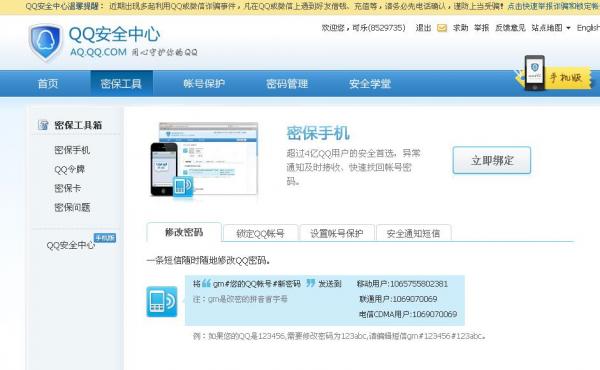Open the 求助 help link
The height and width of the screenshot is (370, 600).
pyautogui.click(x=460, y=28)
